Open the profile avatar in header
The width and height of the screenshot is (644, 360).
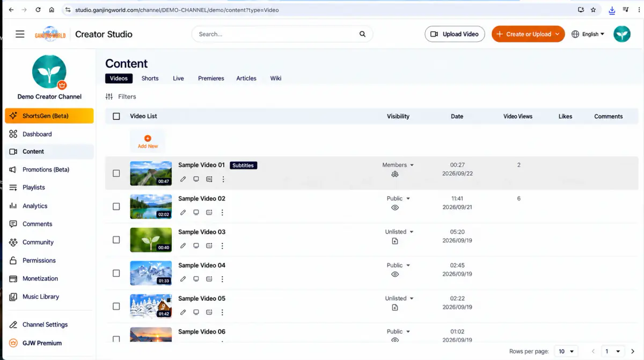(x=622, y=34)
